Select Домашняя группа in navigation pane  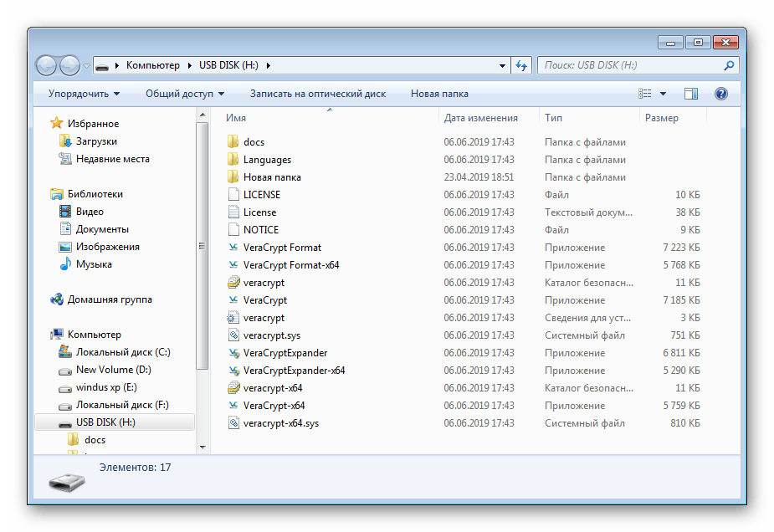[110, 299]
